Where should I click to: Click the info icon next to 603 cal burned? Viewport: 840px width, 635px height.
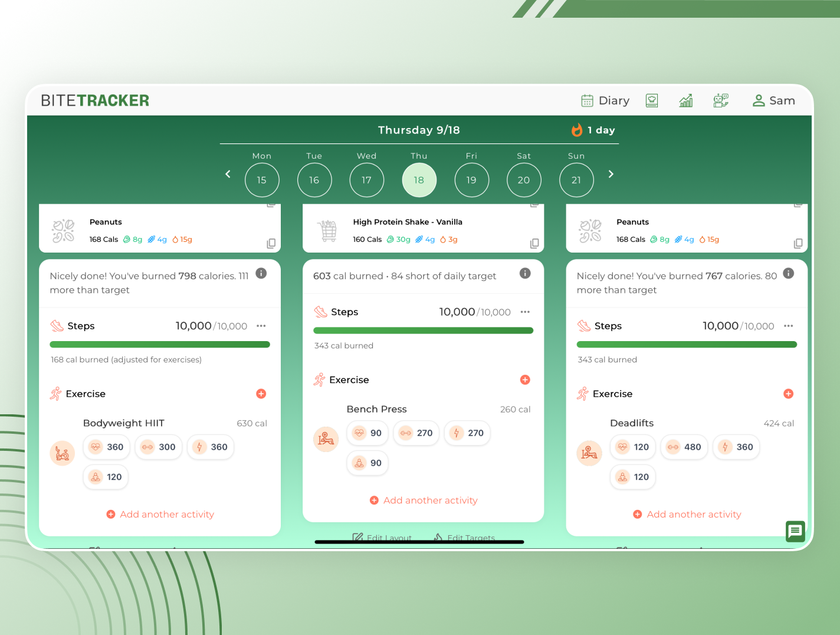coord(525,273)
